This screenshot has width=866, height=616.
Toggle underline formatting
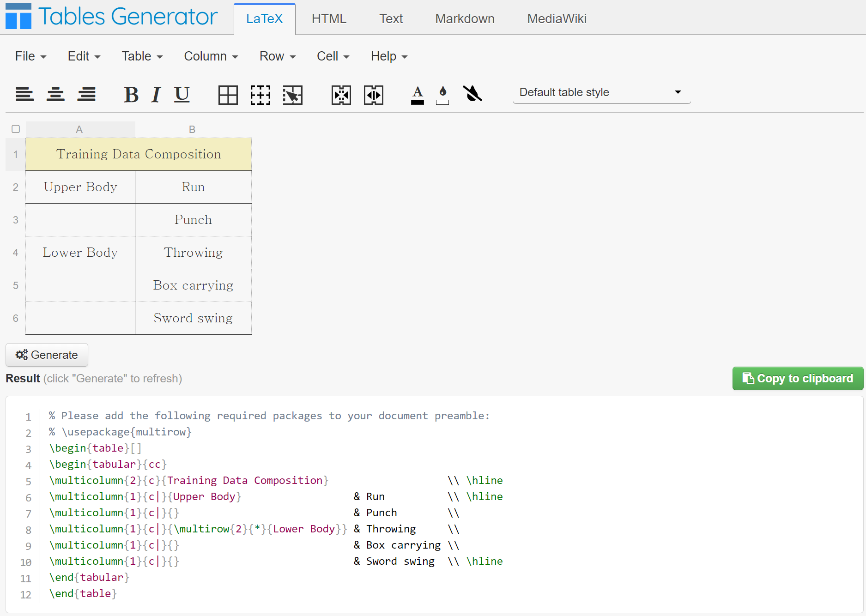[x=182, y=95]
